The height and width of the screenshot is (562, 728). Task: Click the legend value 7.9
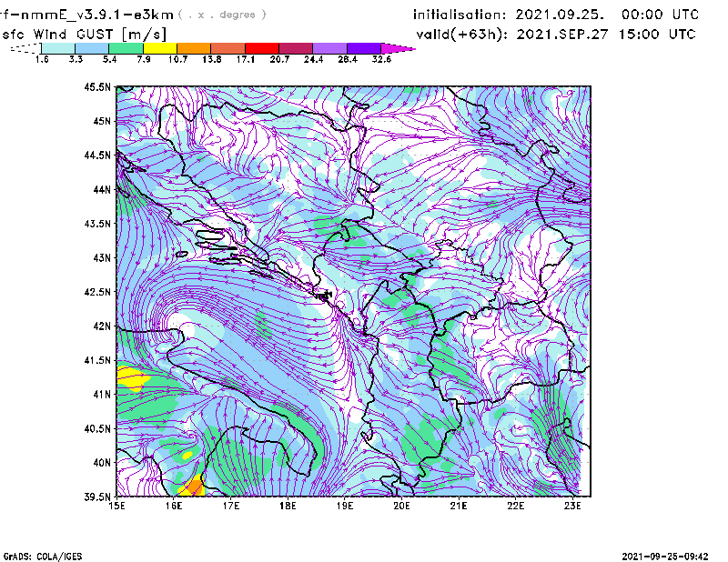coord(144,59)
